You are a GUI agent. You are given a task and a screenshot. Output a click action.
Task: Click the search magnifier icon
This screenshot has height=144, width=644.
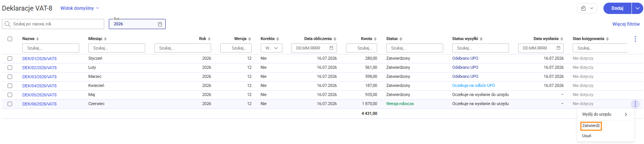pos(7,24)
